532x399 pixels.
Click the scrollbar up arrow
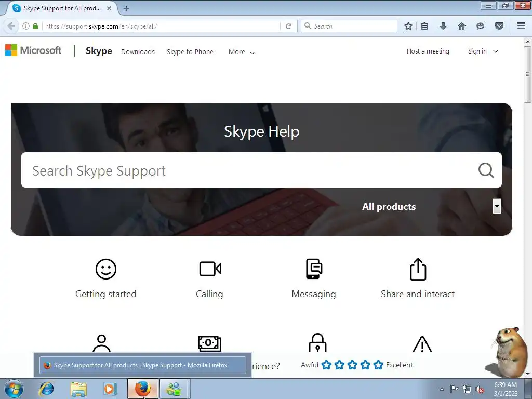pyautogui.click(x=527, y=42)
